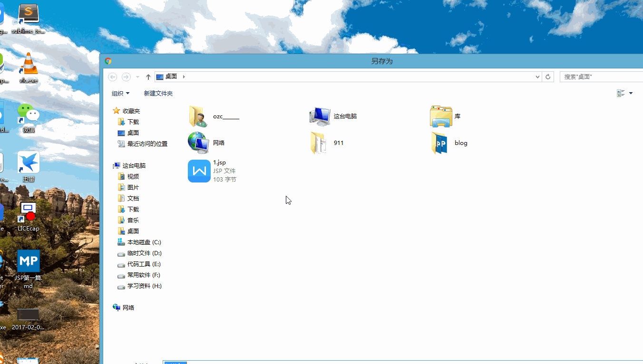Open the 组织 menu
643x364 pixels.
(120, 94)
